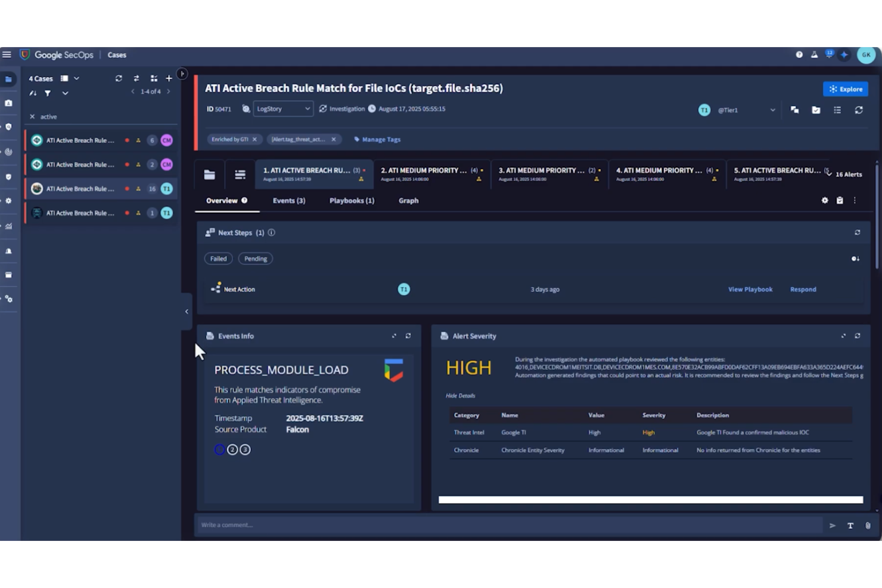Click the playbook clipboard icon near alert tabs

coord(840,201)
